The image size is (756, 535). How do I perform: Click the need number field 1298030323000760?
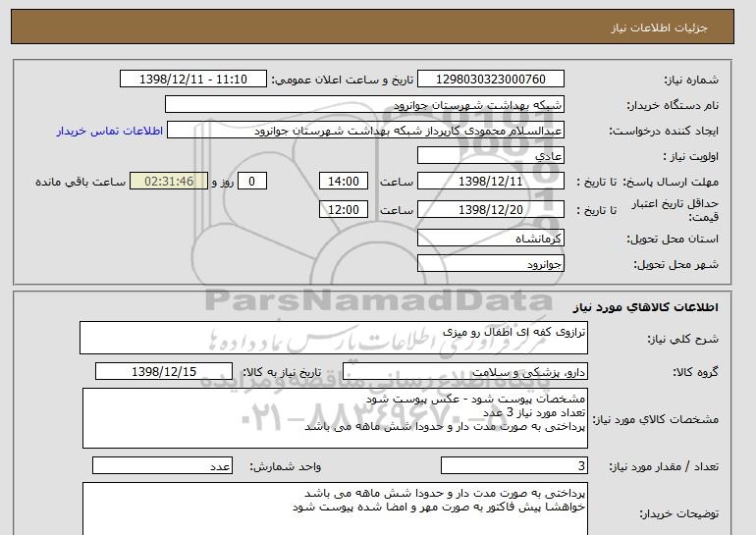pos(490,80)
